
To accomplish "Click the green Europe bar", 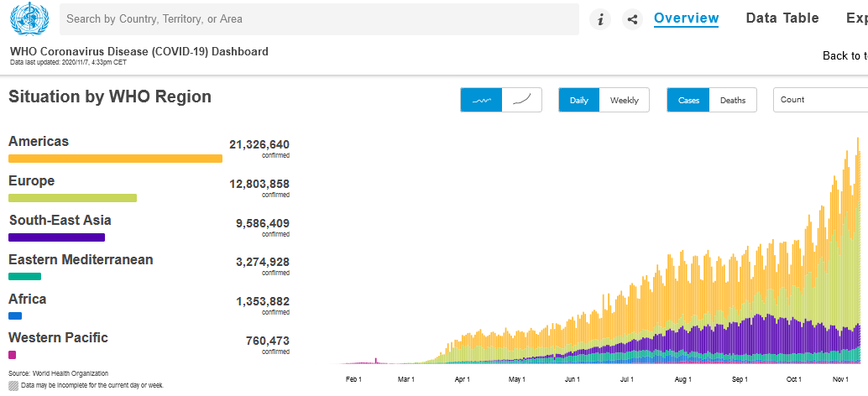I will coord(72,198).
